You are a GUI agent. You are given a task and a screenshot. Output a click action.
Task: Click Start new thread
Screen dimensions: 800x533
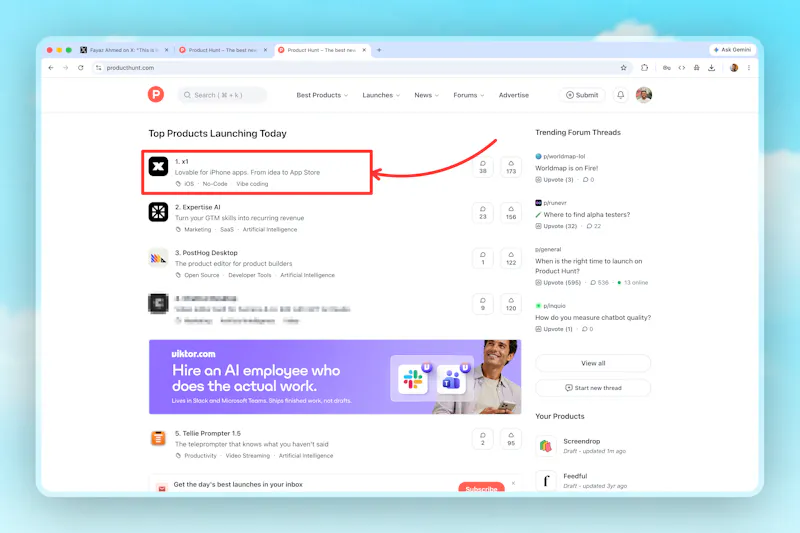tap(593, 388)
